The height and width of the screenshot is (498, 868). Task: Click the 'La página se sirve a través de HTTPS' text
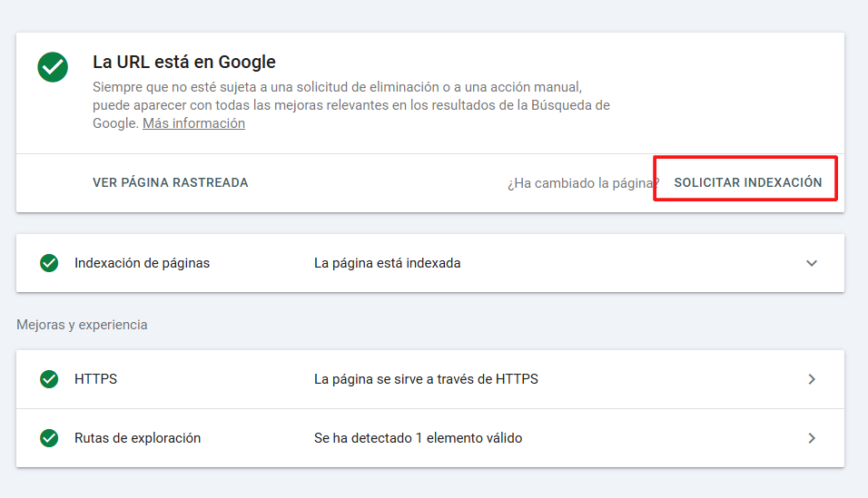(426, 379)
